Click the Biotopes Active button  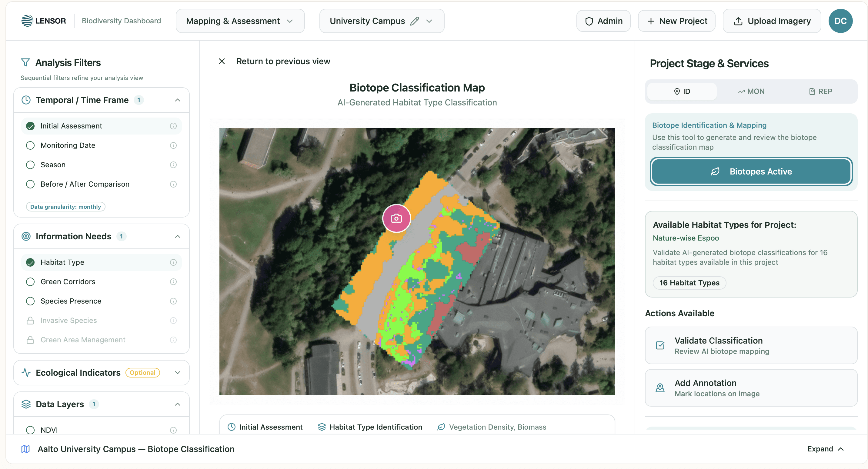click(751, 171)
